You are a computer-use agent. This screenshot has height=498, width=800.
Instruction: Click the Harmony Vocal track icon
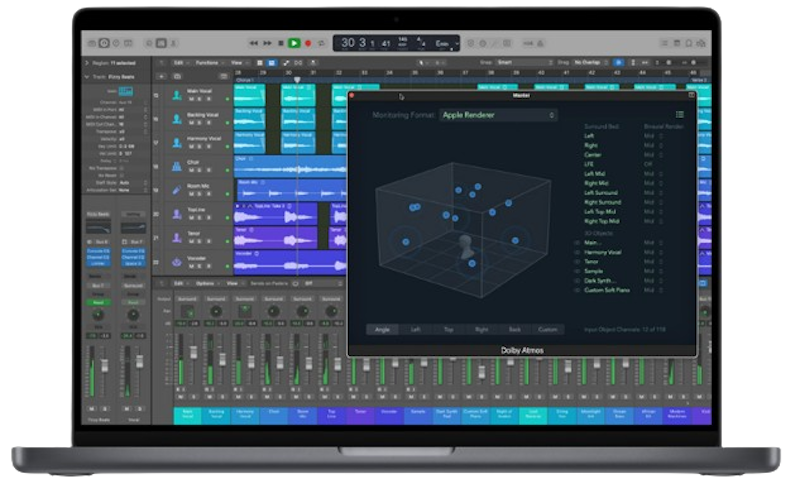(177, 143)
